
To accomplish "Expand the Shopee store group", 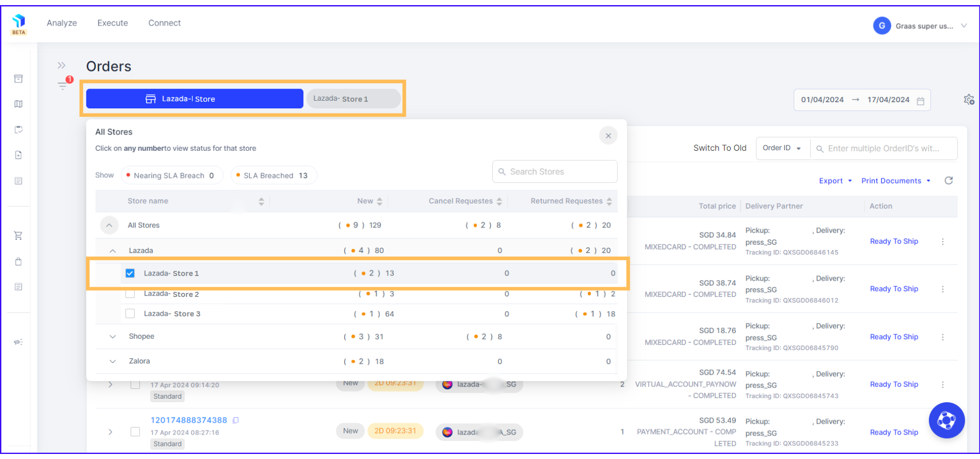I will (113, 336).
